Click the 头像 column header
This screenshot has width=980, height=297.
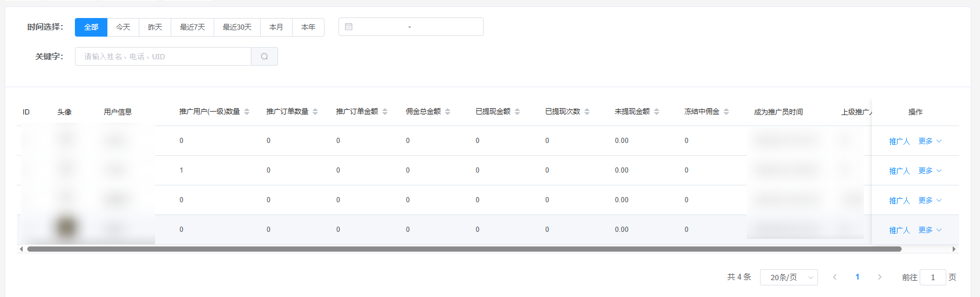pos(64,112)
